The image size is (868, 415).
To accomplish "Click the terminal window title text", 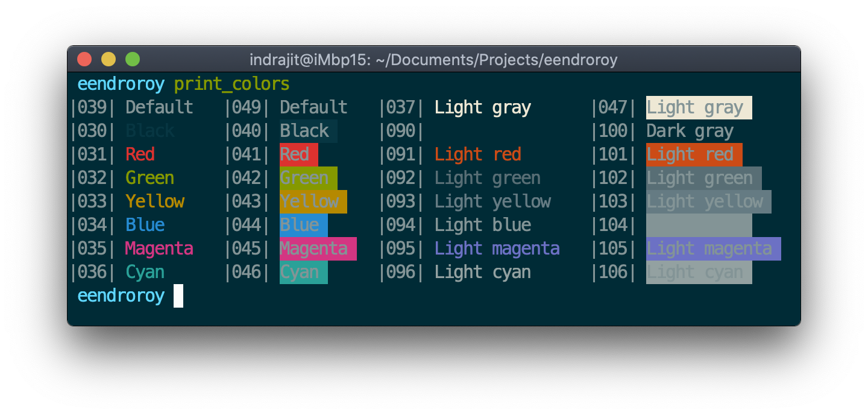I will (433, 60).
